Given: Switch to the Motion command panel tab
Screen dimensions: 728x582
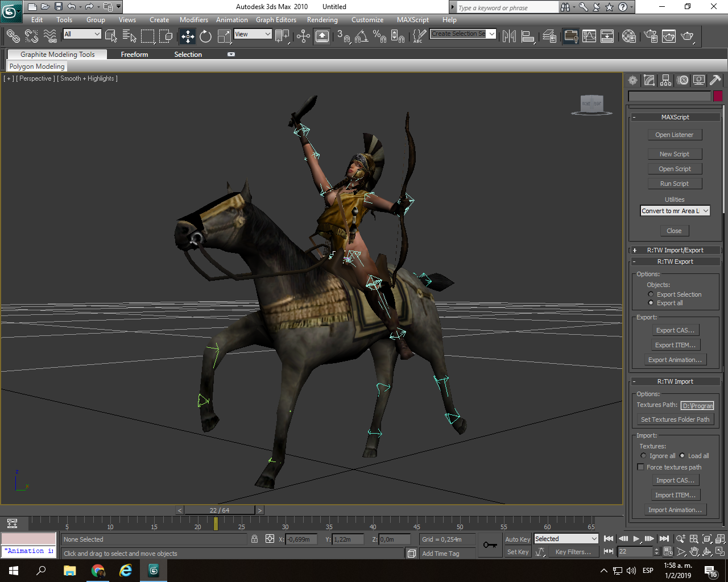Looking at the screenshot, I should click(x=682, y=80).
